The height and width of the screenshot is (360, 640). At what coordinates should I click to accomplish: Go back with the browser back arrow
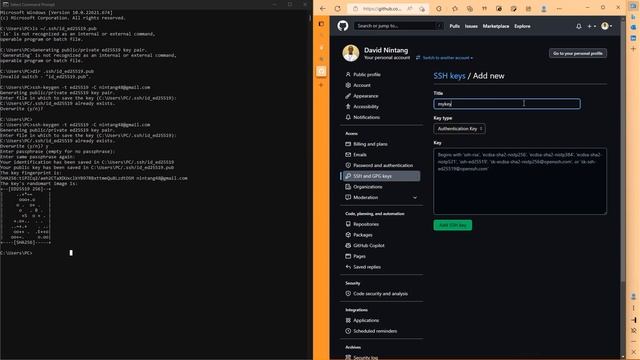coord(322,9)
